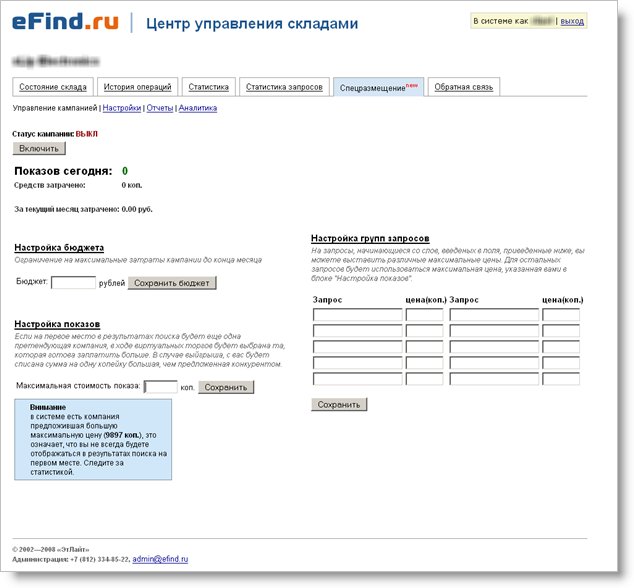634x588 pixels.
Task: Click fifth row right цена field
Action: (x=561, y=379)
